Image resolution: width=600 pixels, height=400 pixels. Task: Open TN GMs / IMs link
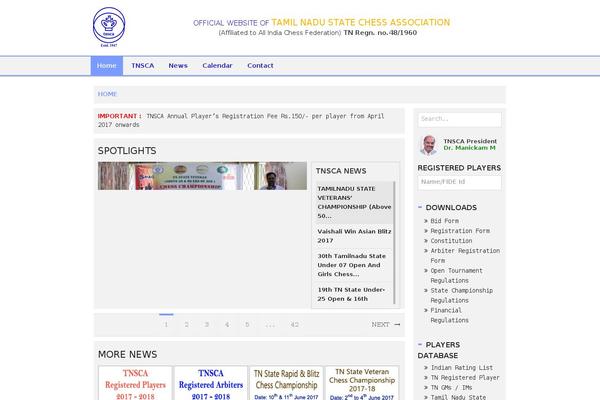452,387
